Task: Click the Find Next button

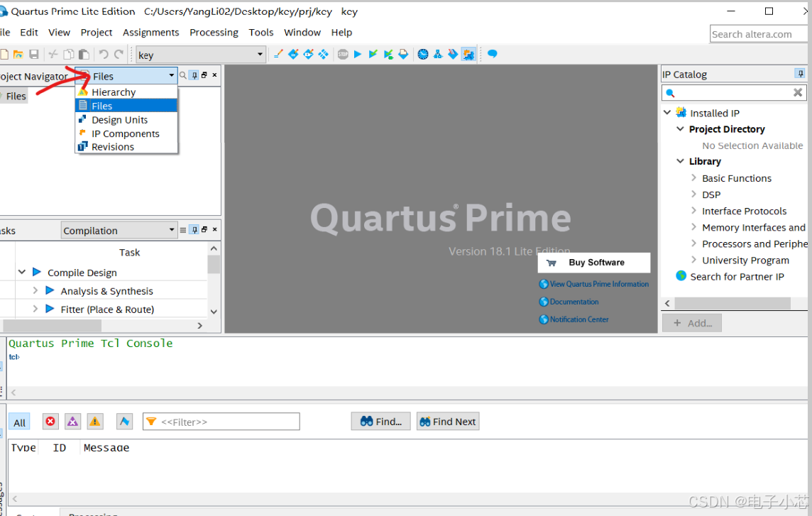Action: [447, 421]
